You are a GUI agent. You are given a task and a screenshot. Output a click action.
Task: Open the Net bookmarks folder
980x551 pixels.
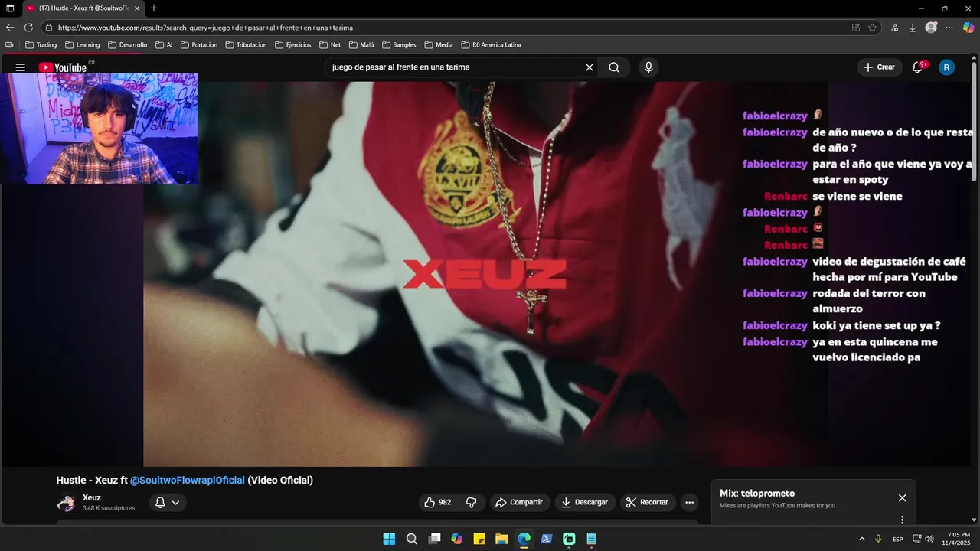pyautogui.click(x=330, y=45)
